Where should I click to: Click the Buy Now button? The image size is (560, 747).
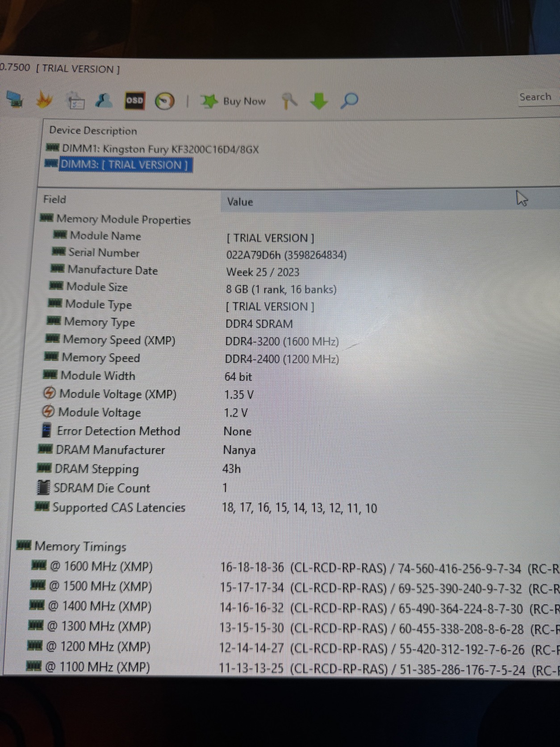233,101
